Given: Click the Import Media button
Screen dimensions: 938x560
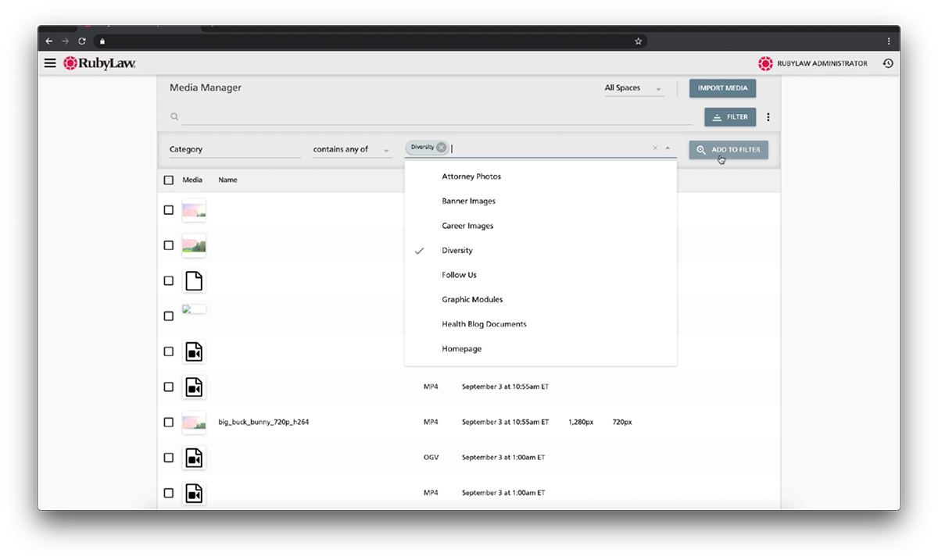Looking at the screenshot, I should click(722, 88).
